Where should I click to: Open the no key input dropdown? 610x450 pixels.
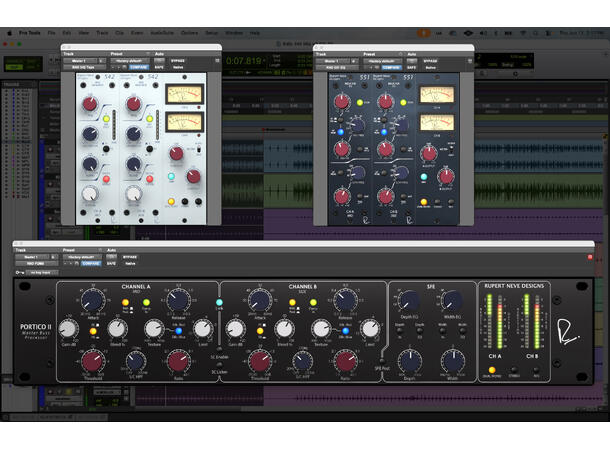(x=41, y=273)
